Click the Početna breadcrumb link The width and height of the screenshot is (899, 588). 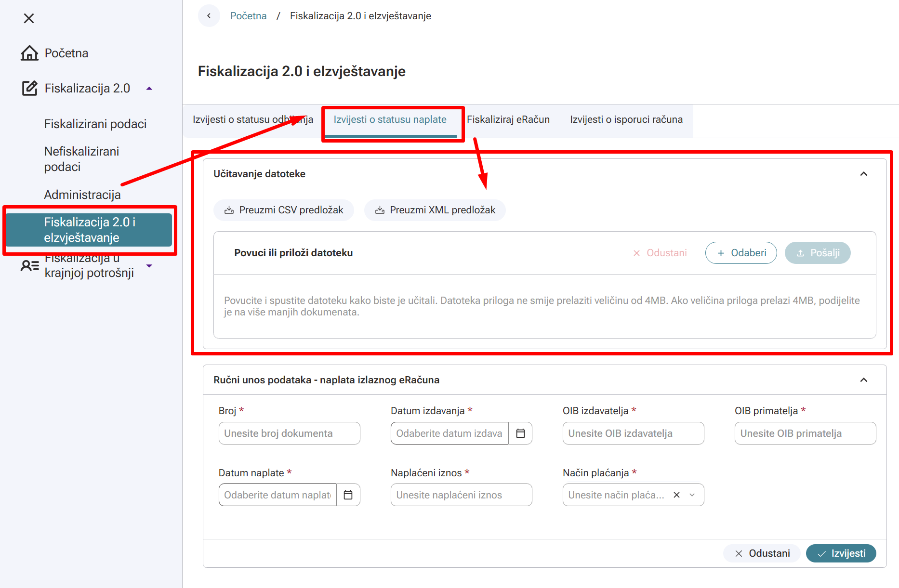pos(248,16)
